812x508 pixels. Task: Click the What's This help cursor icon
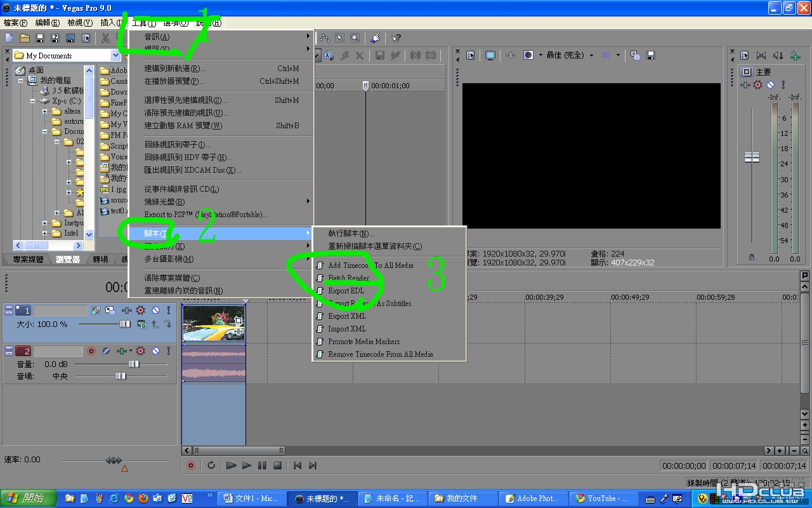[396, 38]
